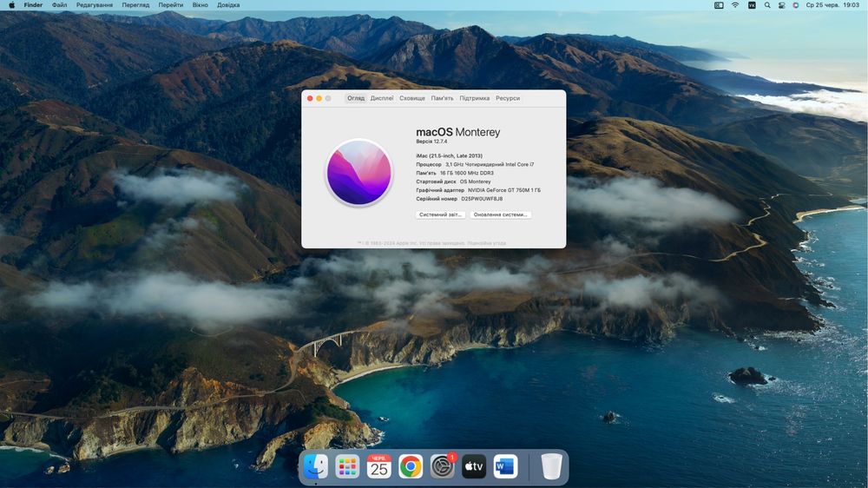Switch to the Пам'ять tab
This screenshot has width=868, height=488.
pyautogui.click(x=443, y=98)
